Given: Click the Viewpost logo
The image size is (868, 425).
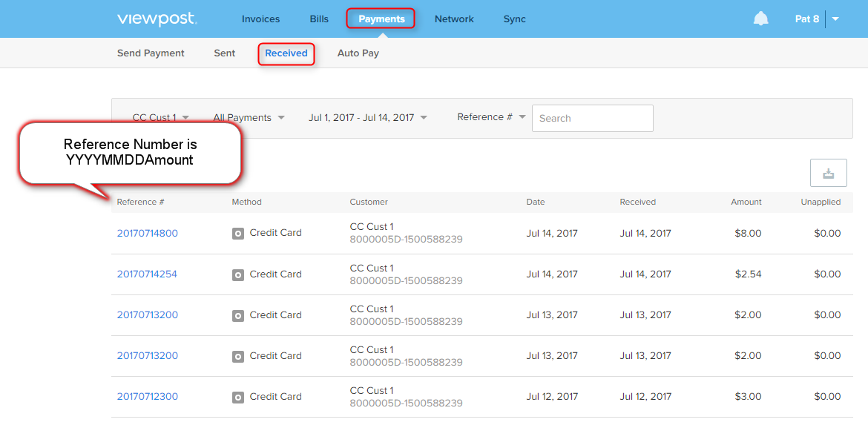Looking at the screenshot, I should 157,19.
